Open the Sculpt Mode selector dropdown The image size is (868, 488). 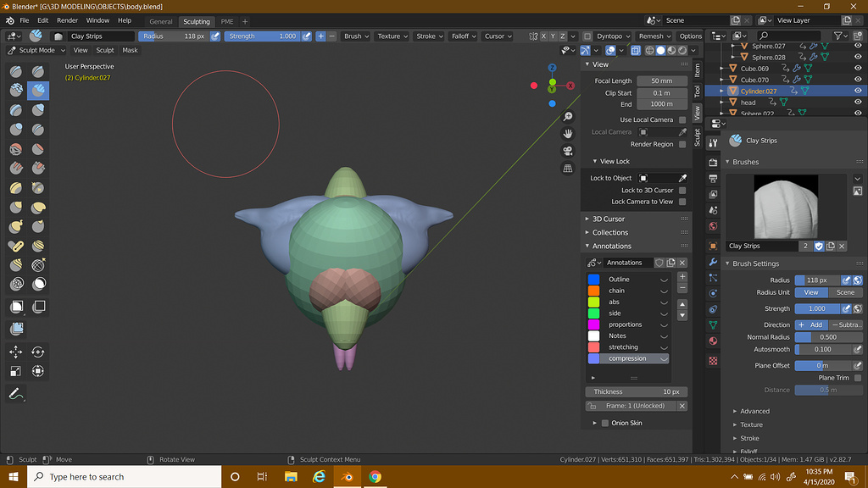pyautogui.click(x=36, y=50)
